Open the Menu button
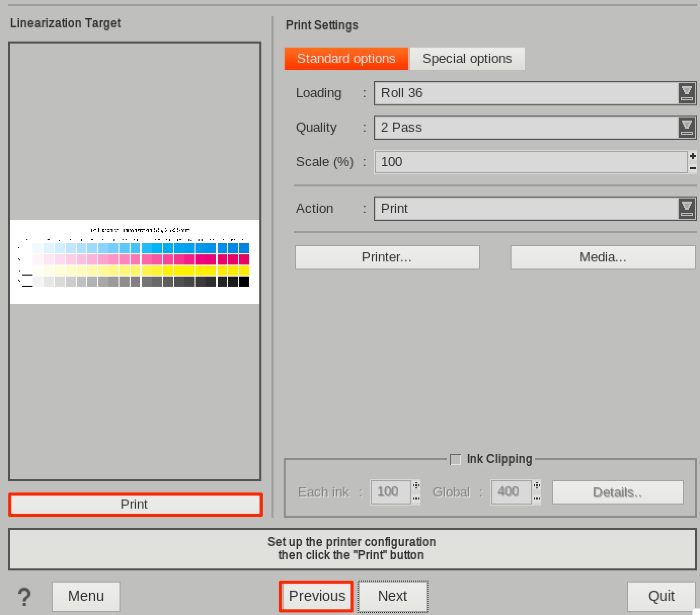700x615 pixels. click(86, 596)
